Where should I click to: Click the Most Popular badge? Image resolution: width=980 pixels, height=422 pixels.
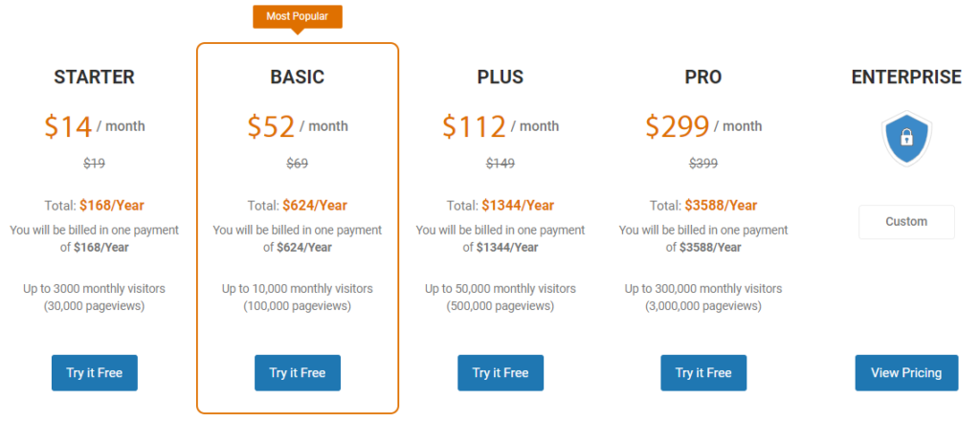(x=298, y=17)
